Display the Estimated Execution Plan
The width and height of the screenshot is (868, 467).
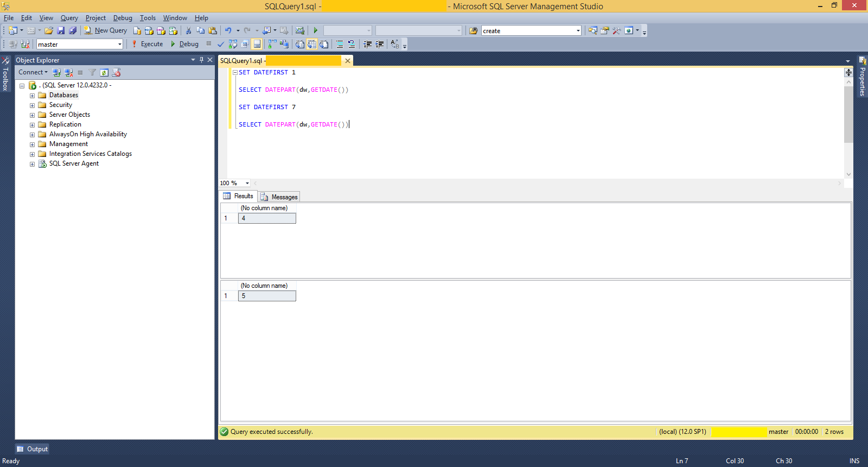click(233, 44)
